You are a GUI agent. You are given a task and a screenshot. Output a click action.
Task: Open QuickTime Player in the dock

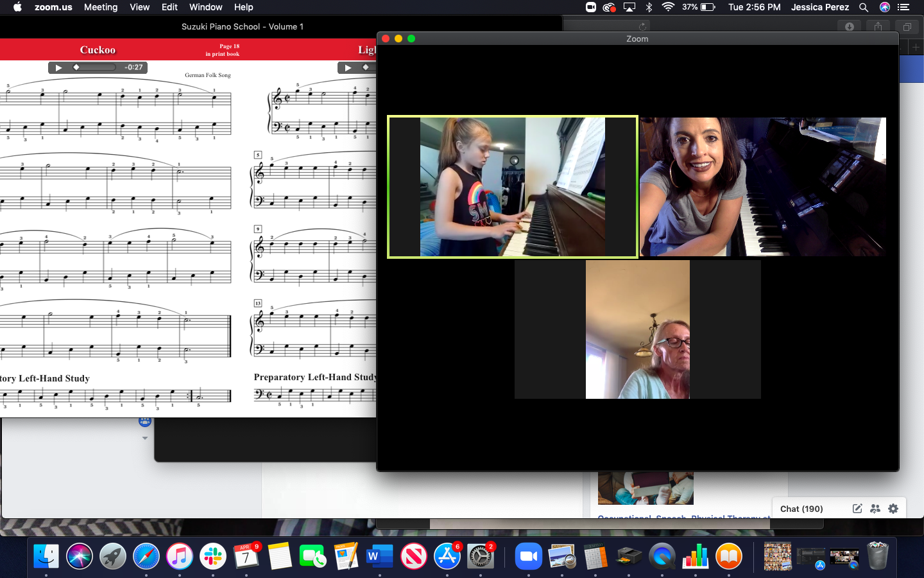(662, 556)
